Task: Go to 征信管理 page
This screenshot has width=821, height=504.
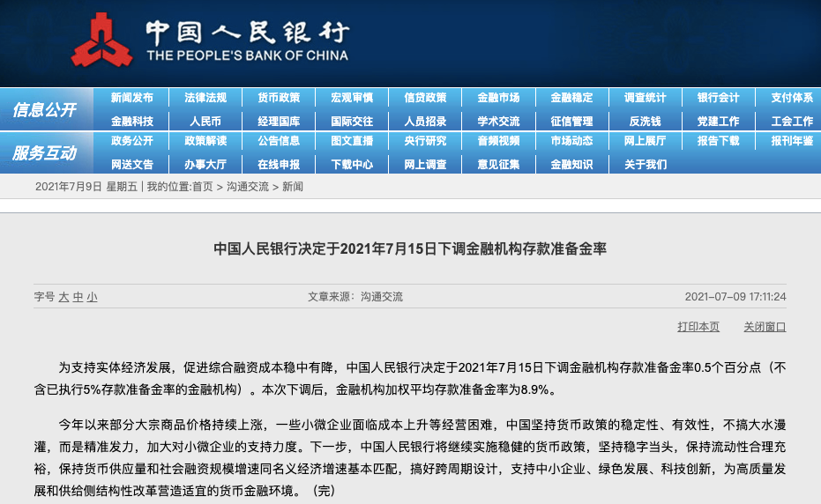Action: coord(571,122)
